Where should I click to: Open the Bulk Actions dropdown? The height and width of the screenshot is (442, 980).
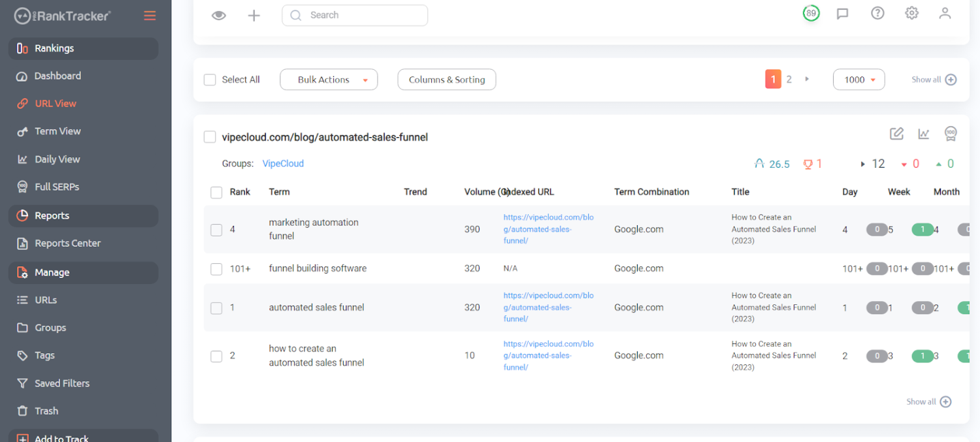tap(329, 79)
